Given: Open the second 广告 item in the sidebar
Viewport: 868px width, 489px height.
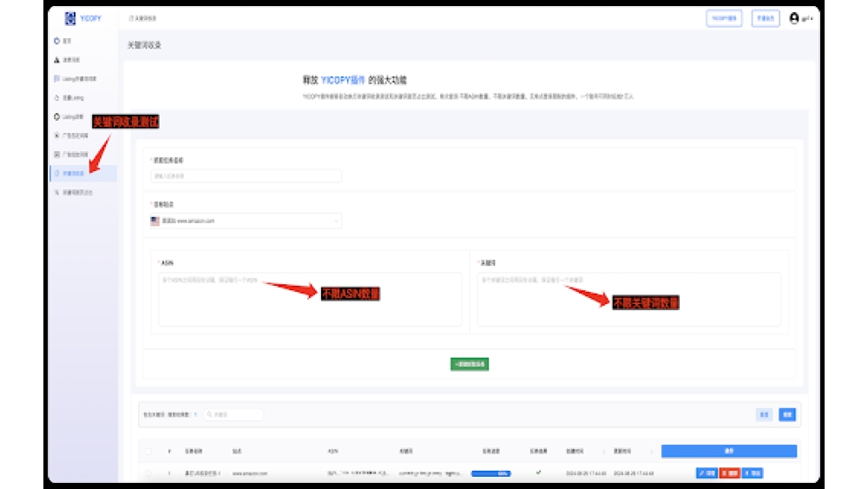Looking at the screenshot, I should tap(71, 155).
